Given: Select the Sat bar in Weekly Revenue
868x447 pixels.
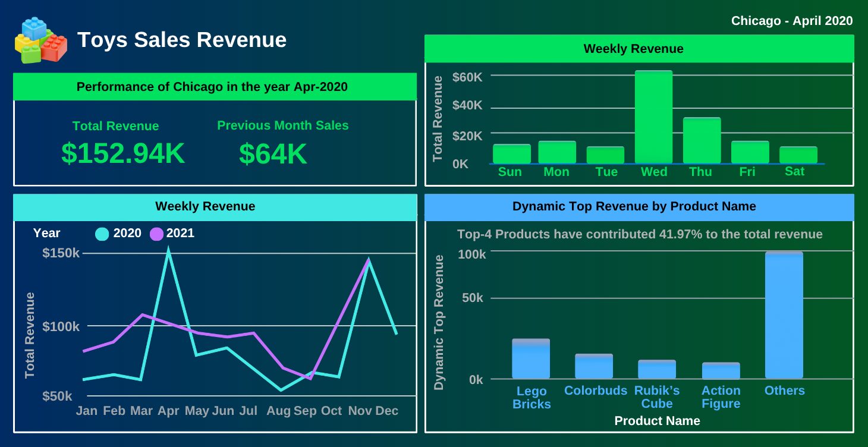Looking at the screenshot, I should [x=798, y=155].
